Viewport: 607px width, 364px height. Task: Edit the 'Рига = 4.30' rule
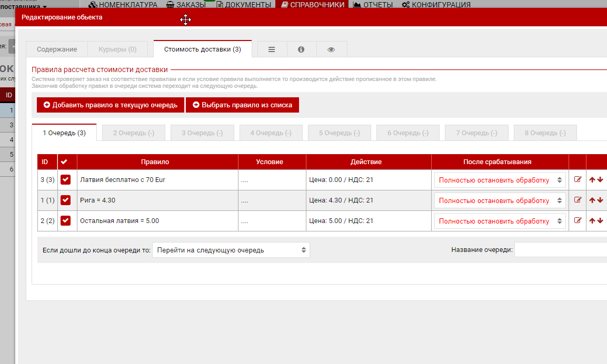point(578,200)
